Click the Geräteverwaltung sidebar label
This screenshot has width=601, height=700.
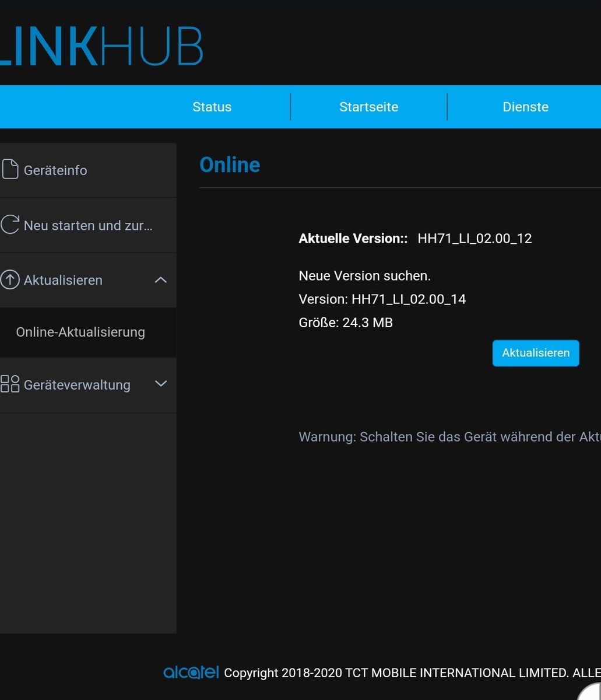click(x=77, y=385)
